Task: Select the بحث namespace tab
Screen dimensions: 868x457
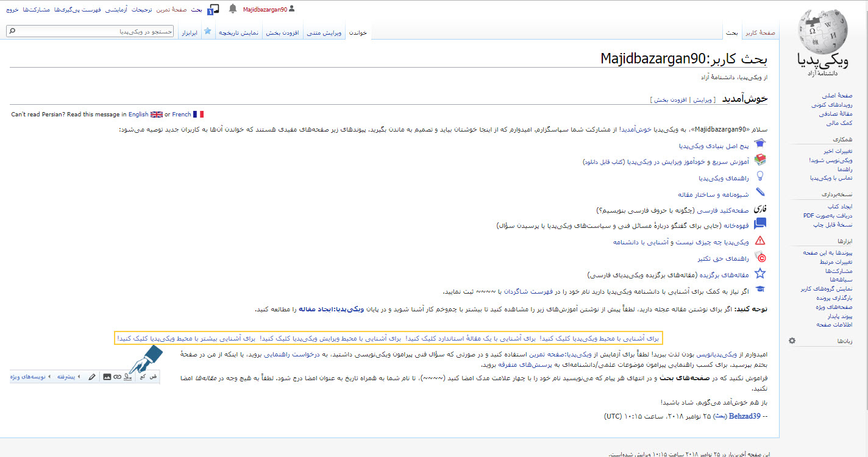Action: pos(732,32)
